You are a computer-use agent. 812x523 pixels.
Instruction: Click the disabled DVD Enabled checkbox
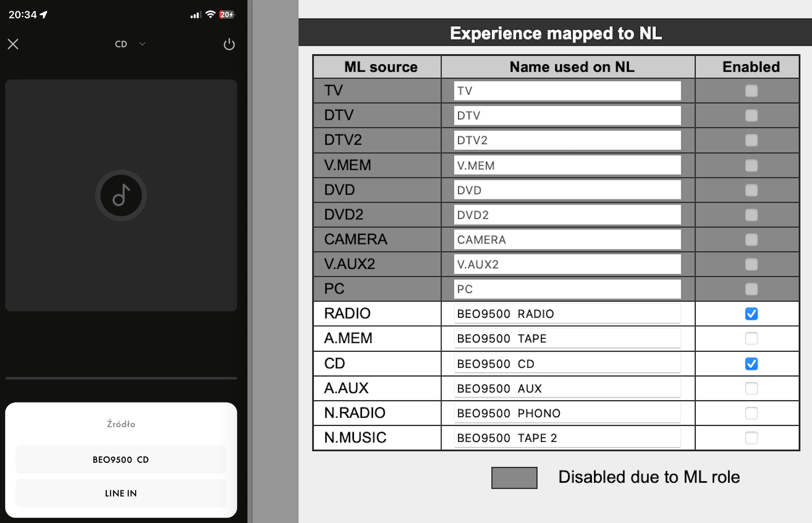pyautogui.click(x=751, y=190)
